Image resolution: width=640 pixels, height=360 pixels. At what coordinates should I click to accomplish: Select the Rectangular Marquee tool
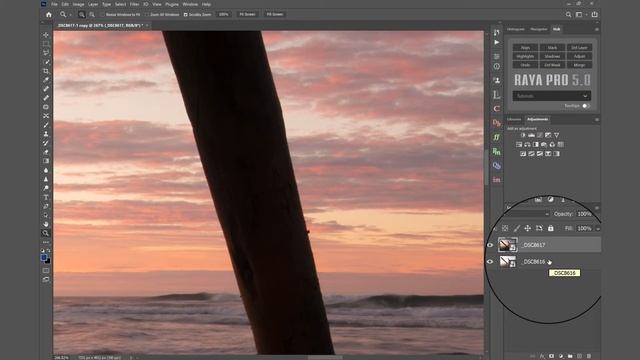tap(46, 44)
